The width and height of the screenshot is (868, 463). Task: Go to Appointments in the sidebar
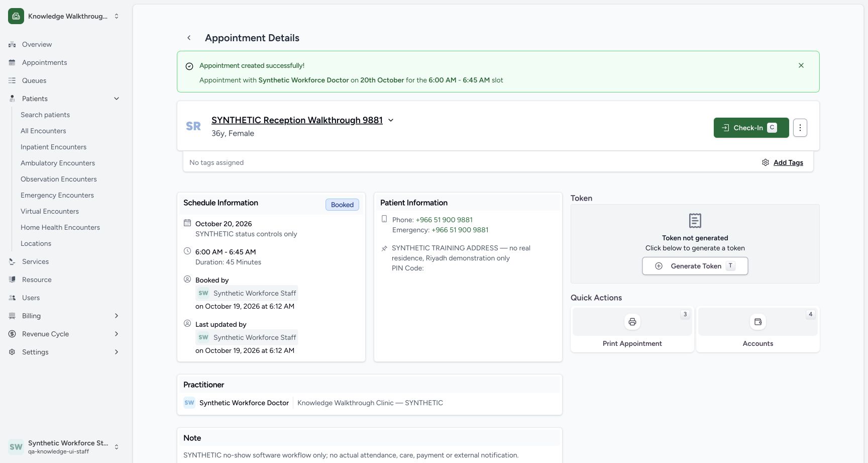(x=44, y=62)
